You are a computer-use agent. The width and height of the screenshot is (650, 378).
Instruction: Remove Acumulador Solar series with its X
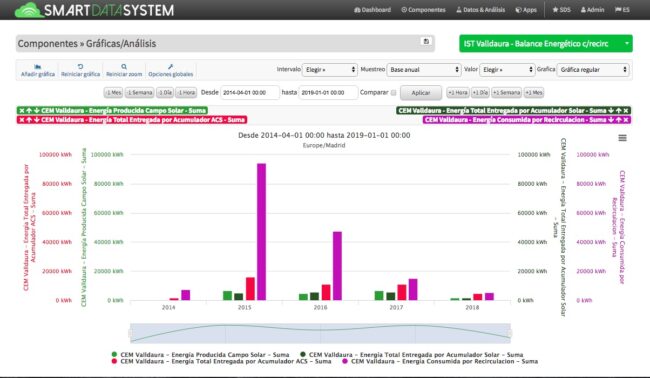(626, 111)
